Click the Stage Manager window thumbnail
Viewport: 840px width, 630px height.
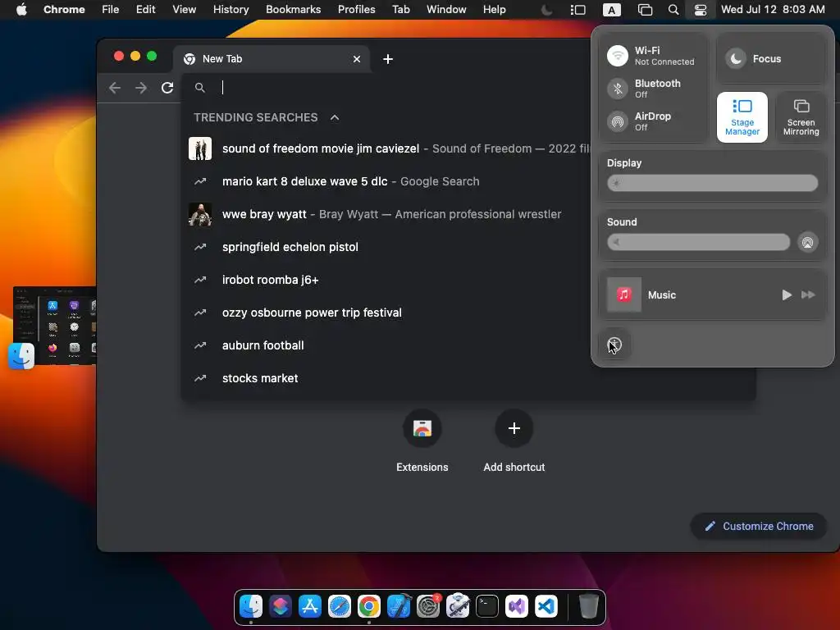[x=55, y=325]
